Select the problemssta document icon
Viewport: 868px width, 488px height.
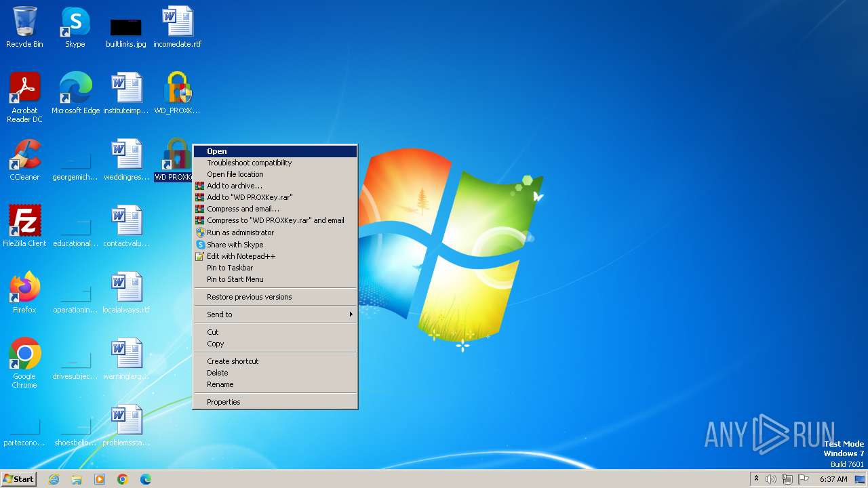pos(126,426)
